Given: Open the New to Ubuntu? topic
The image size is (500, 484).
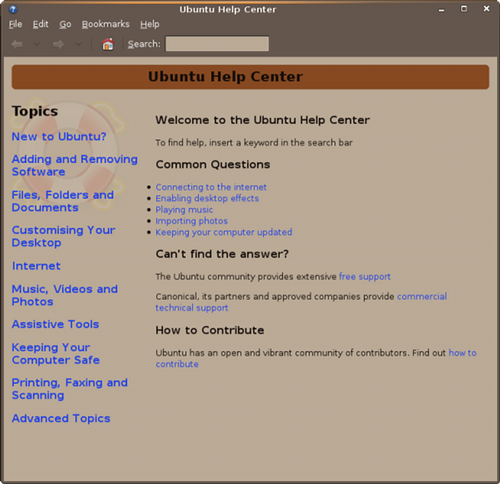Looking at the screenshot, I should [x=59, y=137].
